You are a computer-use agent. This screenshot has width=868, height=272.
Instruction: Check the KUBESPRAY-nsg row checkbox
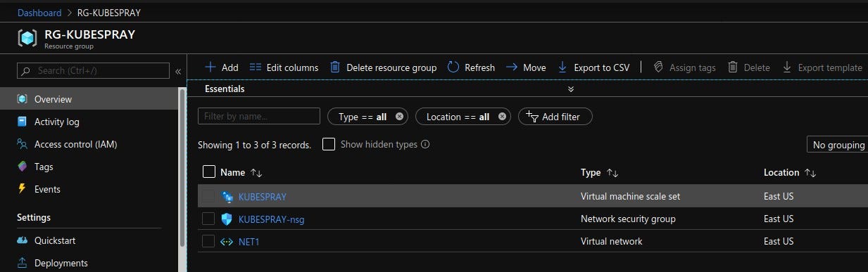[x=208, y=219]
